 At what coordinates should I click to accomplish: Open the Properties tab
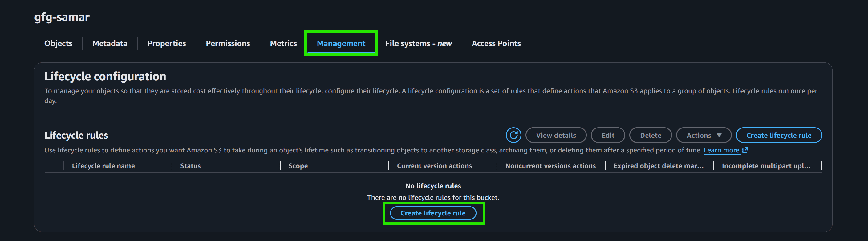pos(166,43)
